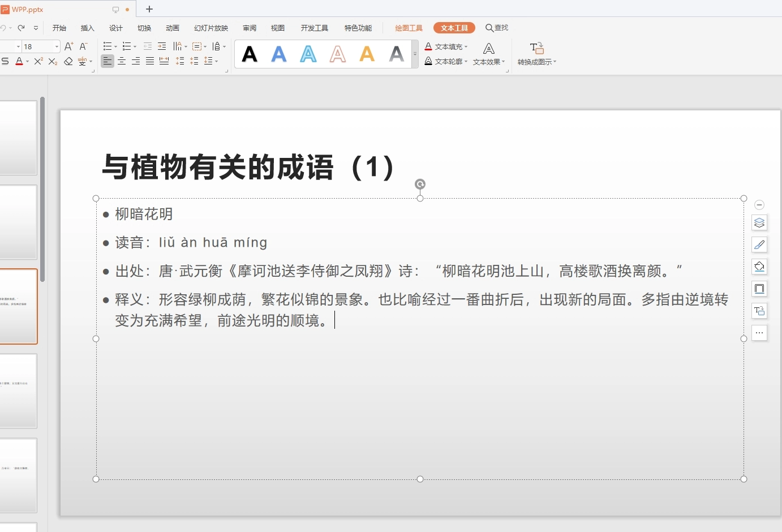Switch to 设计 tab

tap(116, 28)
